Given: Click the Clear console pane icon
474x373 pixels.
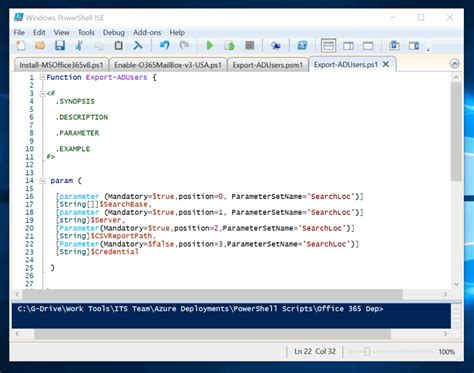Looking at the screenshot, I should tap(138, 45).
